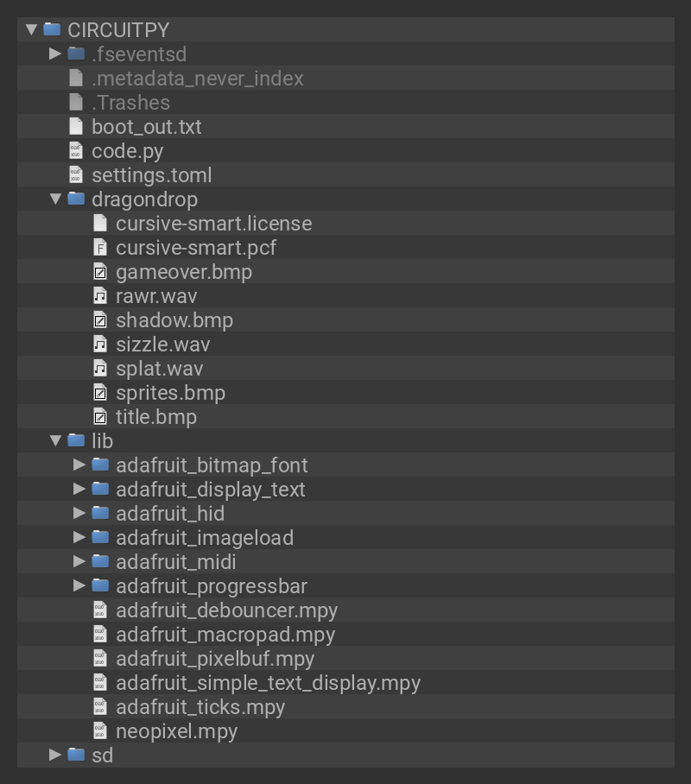Select settings.toml in the file tree

click(151, 175)
